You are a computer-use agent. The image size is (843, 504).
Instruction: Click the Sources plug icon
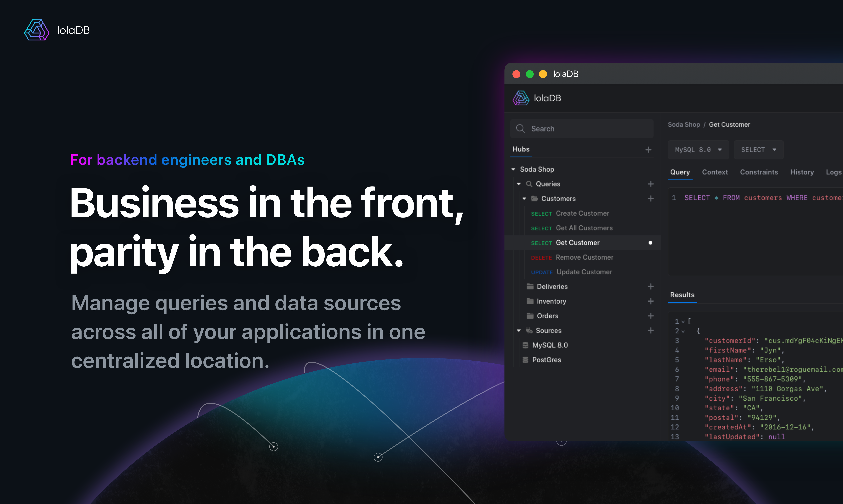pyautogui.click(x=529, y=330)
